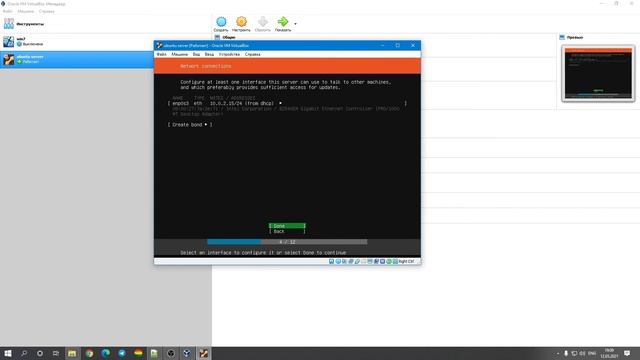Open Машина menu in ubuntu server window
The width and height of the screenshot is (640, 360).
[180, 54]
